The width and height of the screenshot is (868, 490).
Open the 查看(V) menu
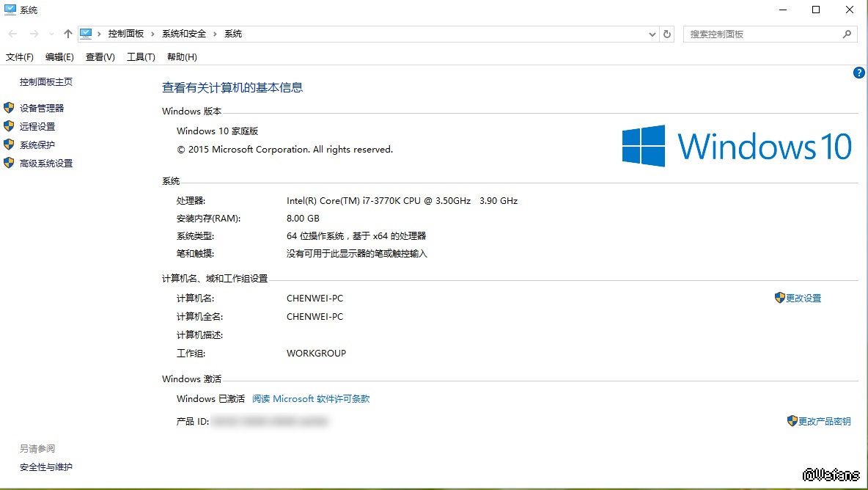pos(100,57)
